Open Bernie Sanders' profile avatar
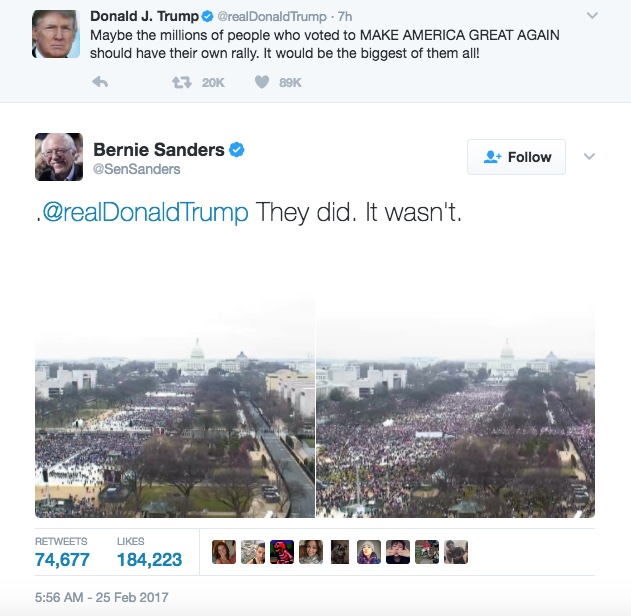Image resolution: width=631 pixels, height=616 pixels. pos(59,157)
